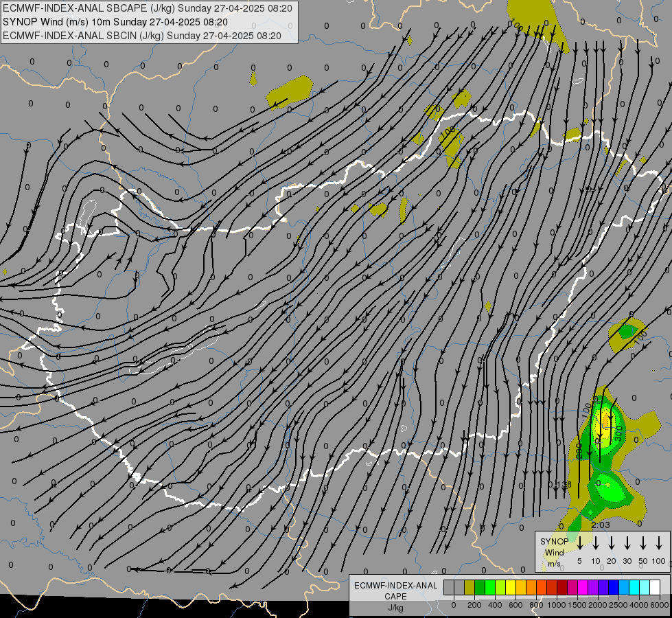
Task: Click the 'J/kg' unit label in color legend
Action: [395, 608]
